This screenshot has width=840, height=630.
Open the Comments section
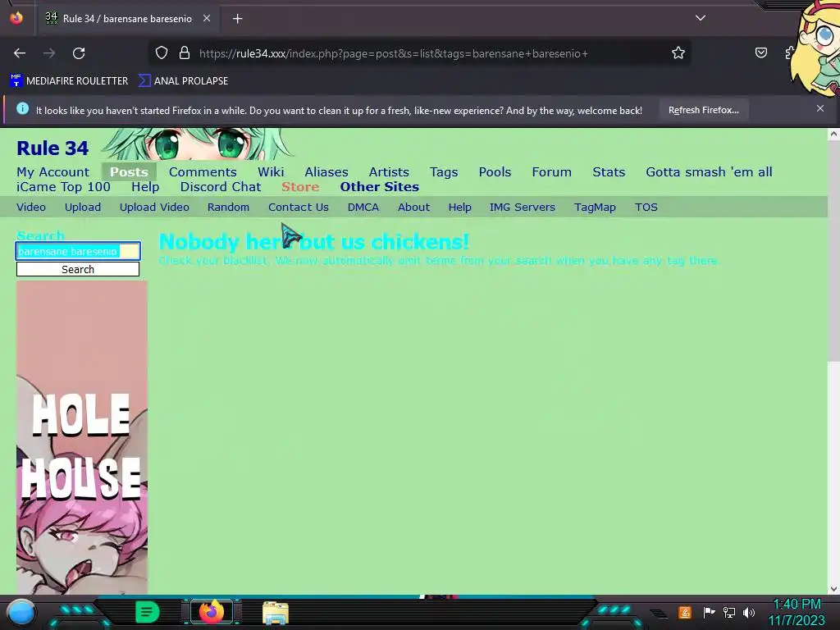tap(203, 172)
